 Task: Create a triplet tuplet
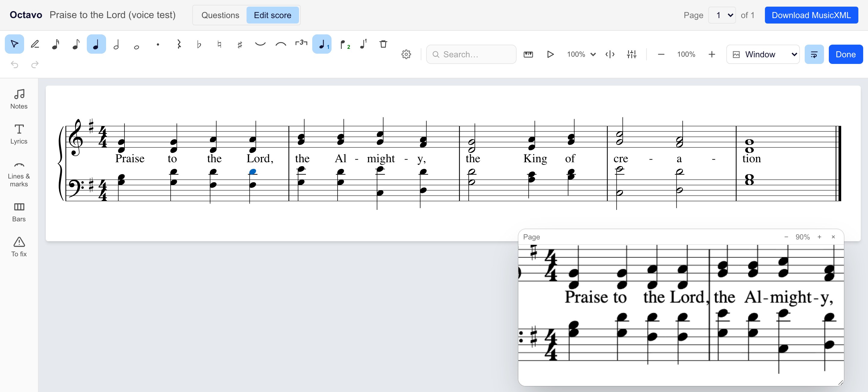pyautogui.click(x=301, y=44)
